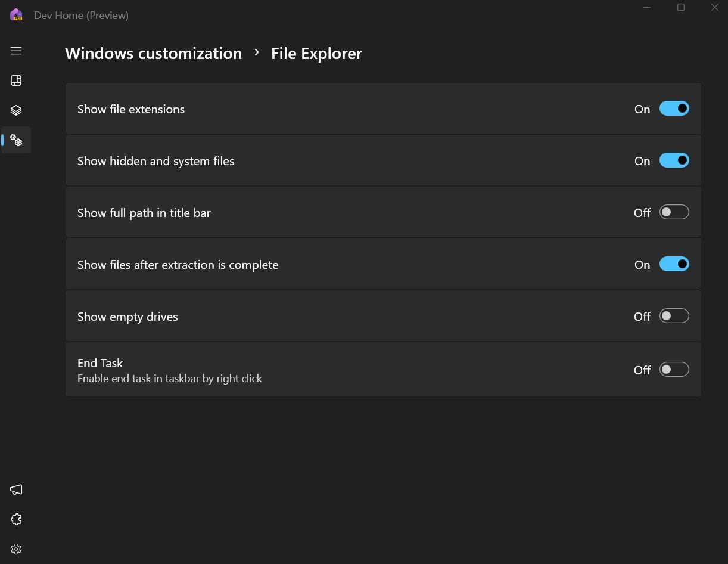Turn on End Task in taskbar
The image size is (728, 564).
click(x=674, y=370)
